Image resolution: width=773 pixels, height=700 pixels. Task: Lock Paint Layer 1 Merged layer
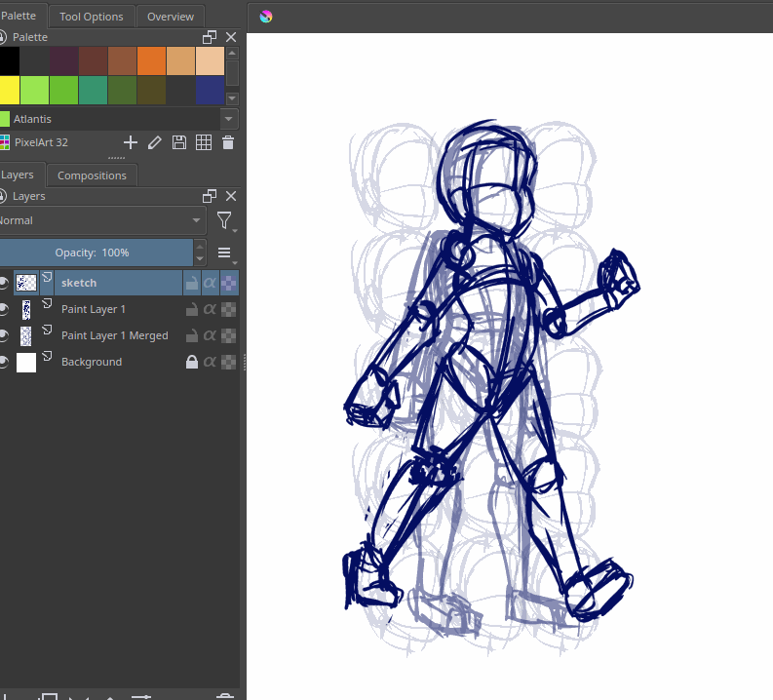tap(192, 335)
